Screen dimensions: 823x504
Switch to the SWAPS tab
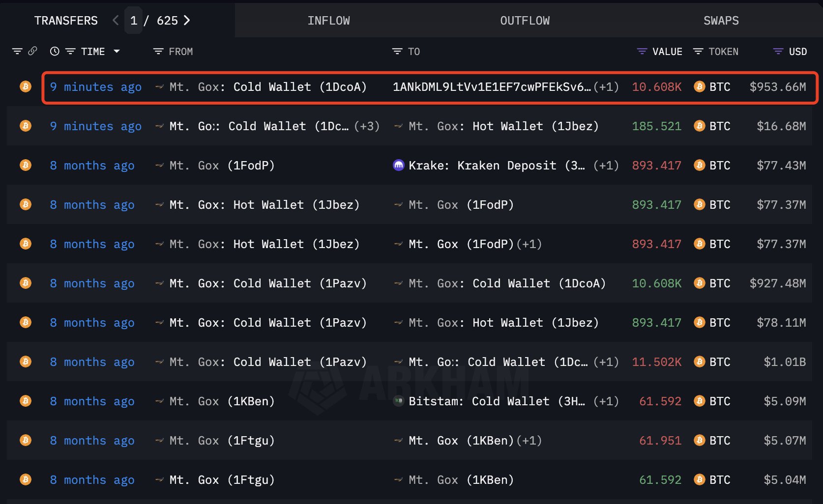coord(721,21)
